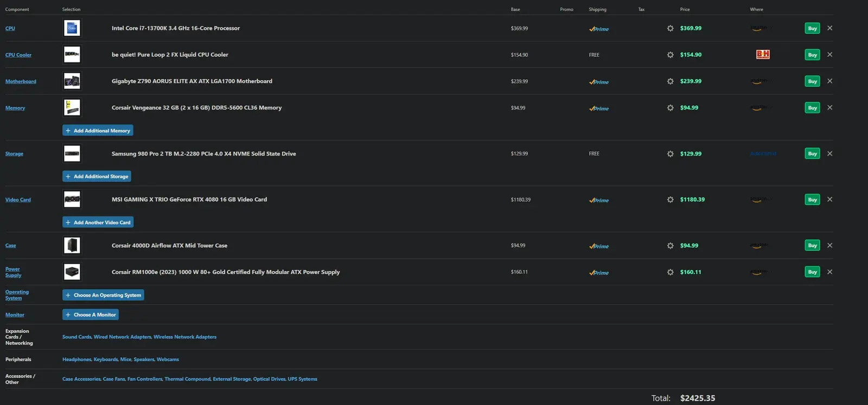Viewport: 868px width, 405px height.
Task: Remove the Corsair Vengeance memory
Action: [x=829, y=108]
